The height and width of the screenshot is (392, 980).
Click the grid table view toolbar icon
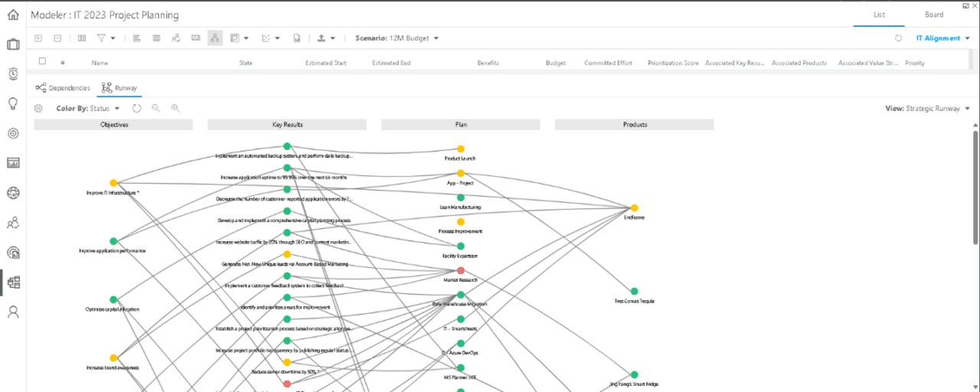tap(156, 38)
